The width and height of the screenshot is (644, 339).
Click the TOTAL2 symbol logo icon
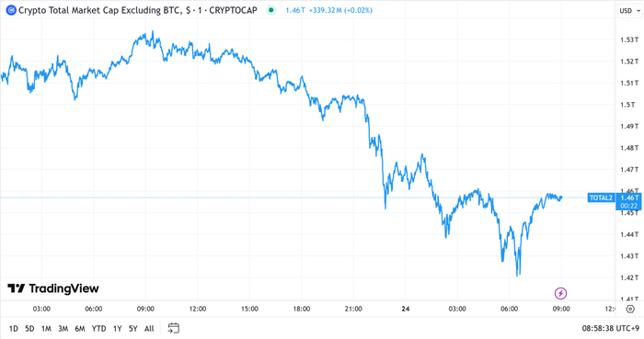tap(11, 10)
